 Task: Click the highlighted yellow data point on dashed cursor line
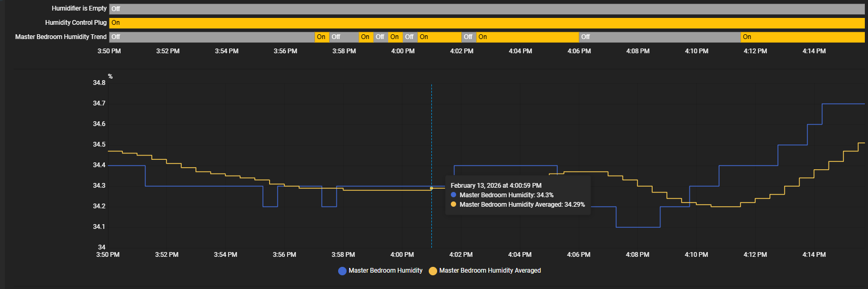coord(431,188)
